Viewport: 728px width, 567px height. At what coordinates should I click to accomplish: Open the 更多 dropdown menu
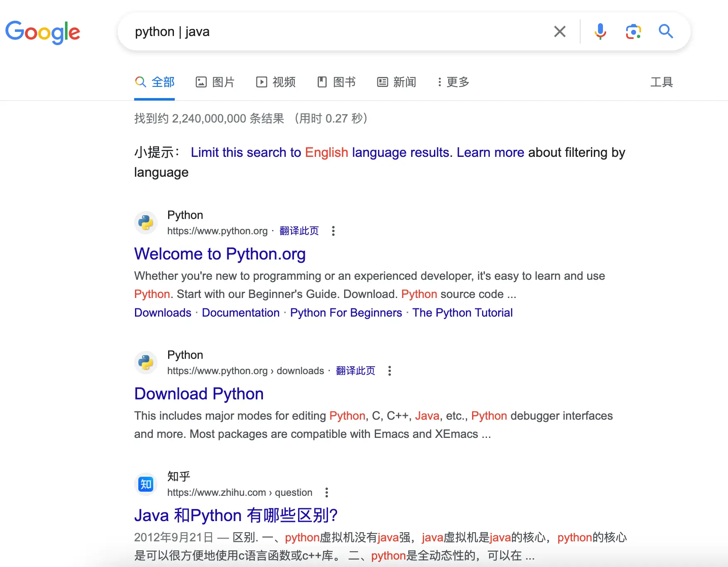(x=453, y=82)
